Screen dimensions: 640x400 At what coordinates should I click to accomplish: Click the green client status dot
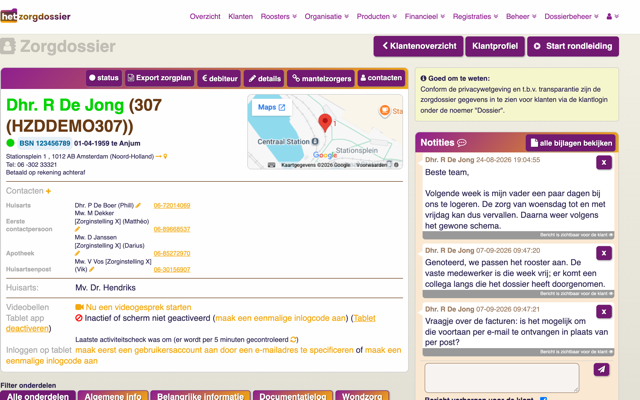click(10, 143)
